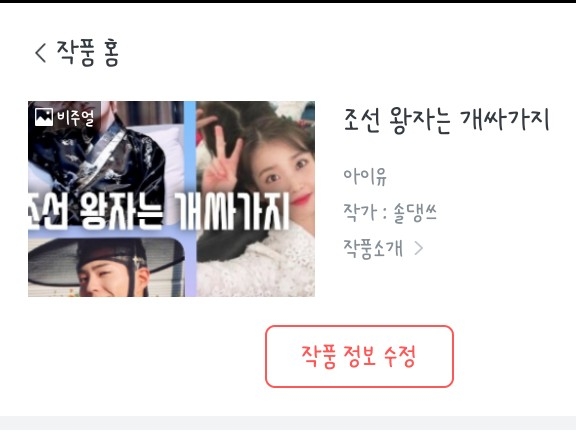
Task: Click the red lips in the cover image
Action: (x=300, y=201)
